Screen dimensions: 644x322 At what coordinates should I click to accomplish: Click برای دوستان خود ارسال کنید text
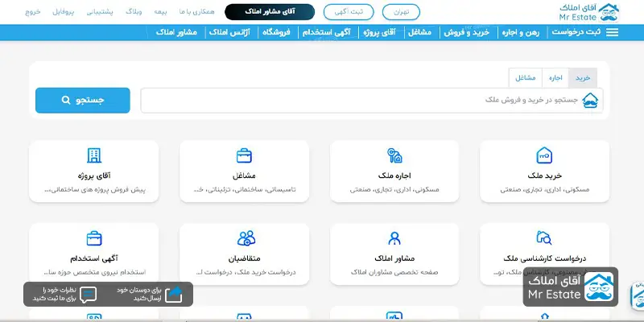click(138, 295)
